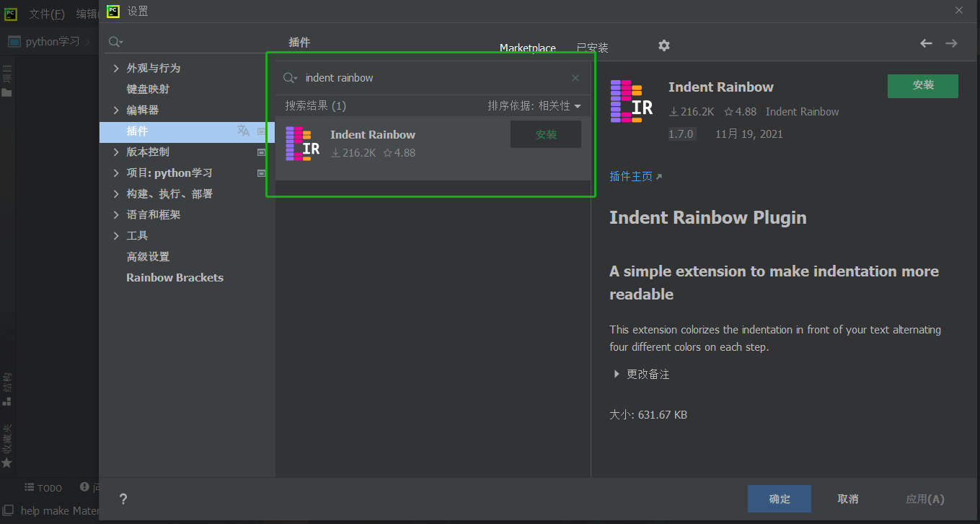Click the translation icon on the 插件 row
This screenshot has width=980, height=524.
click(x=244, y=131)
